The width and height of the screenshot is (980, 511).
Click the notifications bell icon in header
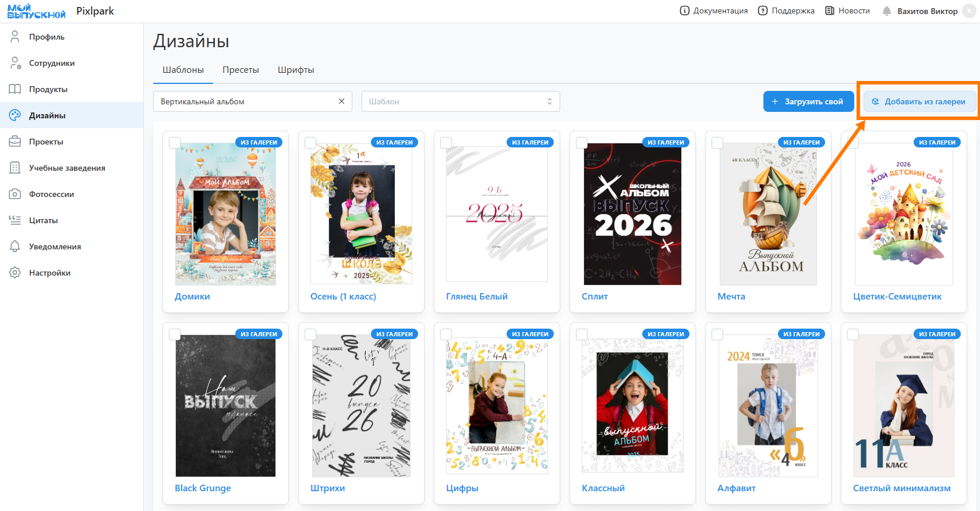[x=886, y=11]
